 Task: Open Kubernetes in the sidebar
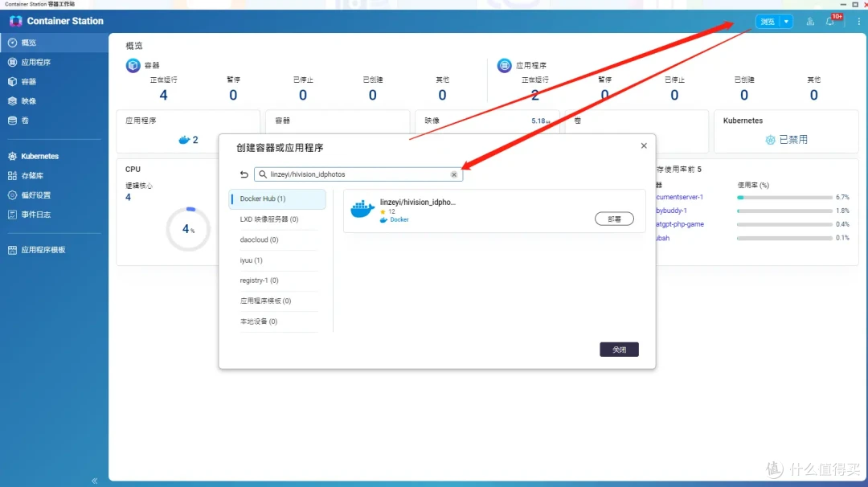[x=54, y=156]
